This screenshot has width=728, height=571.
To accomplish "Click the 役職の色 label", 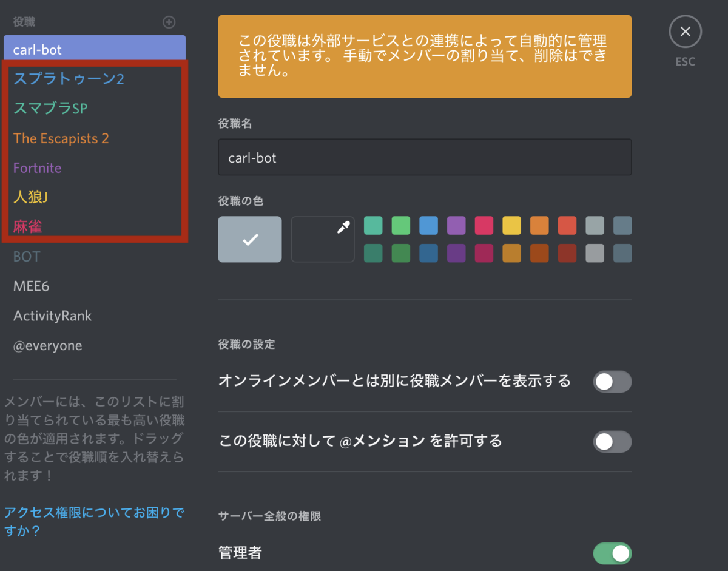I will [241, 200].
